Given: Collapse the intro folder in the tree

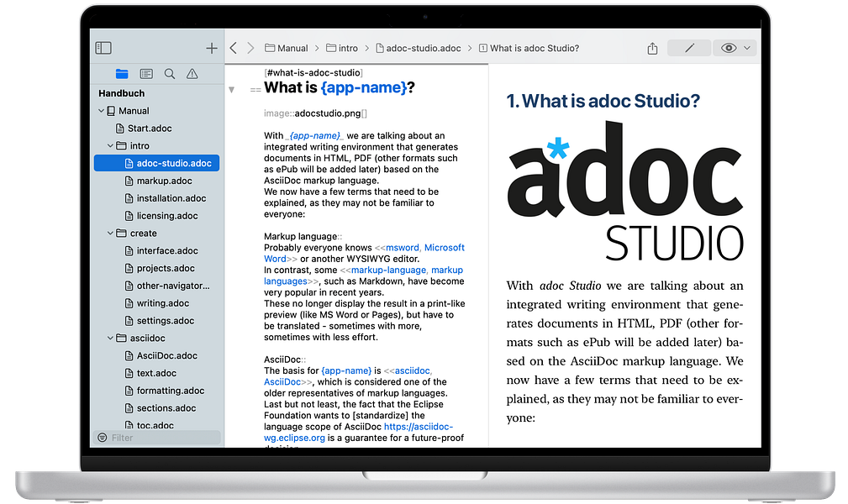Looking at the screenshot, I should click(110, 145).
